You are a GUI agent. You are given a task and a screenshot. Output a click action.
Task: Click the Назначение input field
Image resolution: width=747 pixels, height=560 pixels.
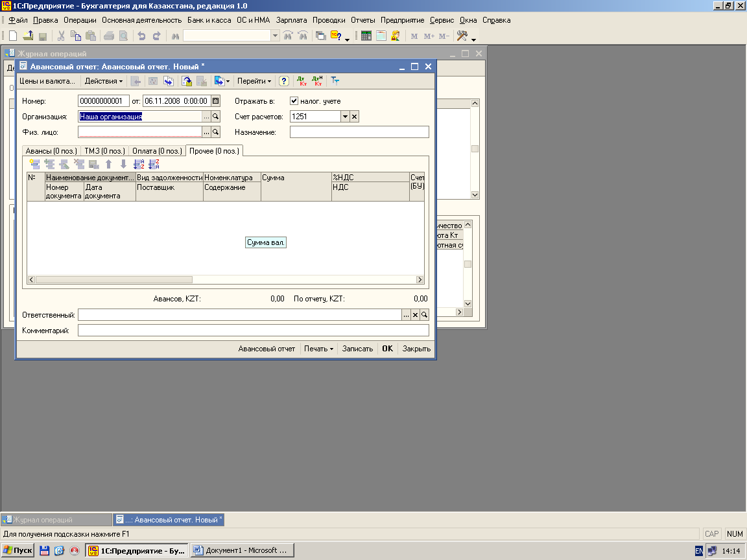pos(359,132)
